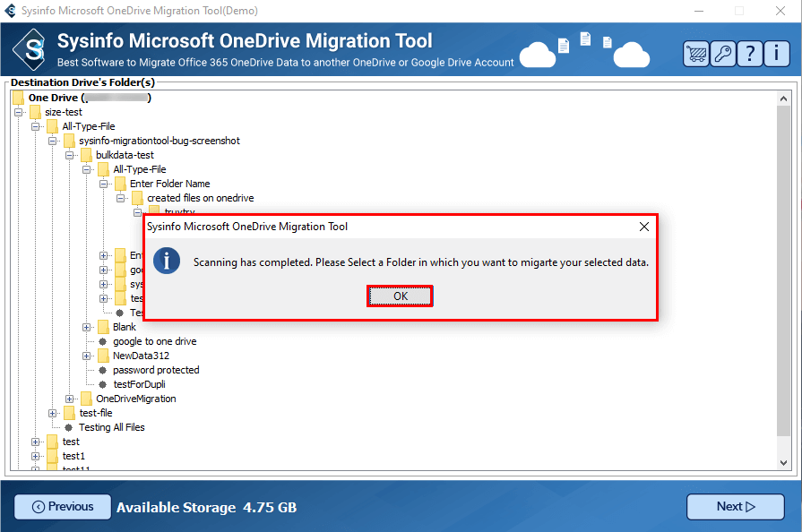Click the key activation icon
The height and width of the screenshot is (532, 802).
[722, 53]
